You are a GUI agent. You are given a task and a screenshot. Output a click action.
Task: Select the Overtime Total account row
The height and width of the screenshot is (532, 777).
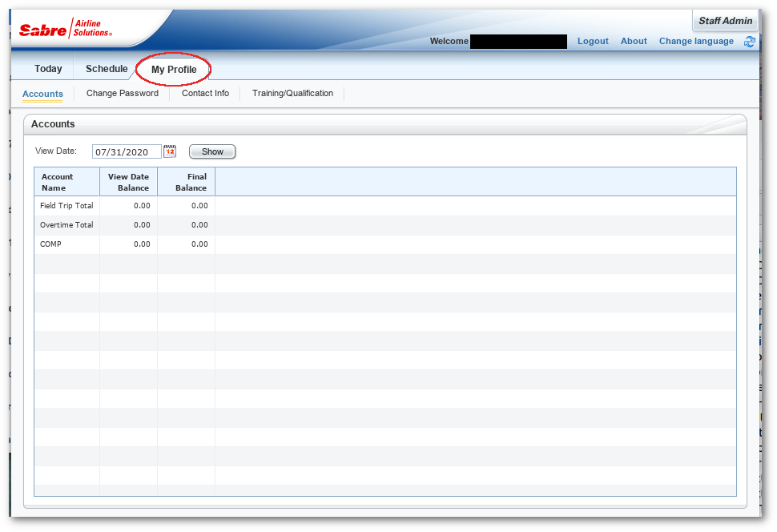[66, 225]
